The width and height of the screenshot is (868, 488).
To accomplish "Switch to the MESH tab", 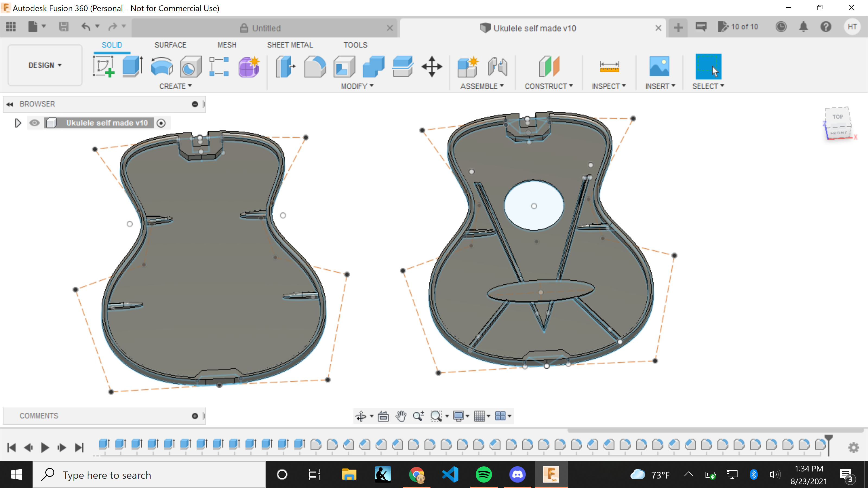I will tap(227, 45).
